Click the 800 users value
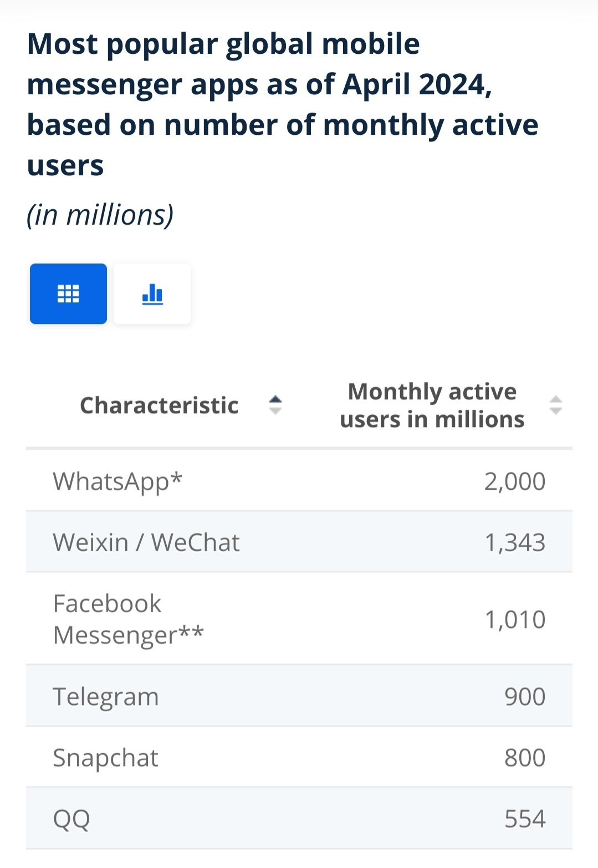Screen dimensions: 598x868 (x=525, y=758)
